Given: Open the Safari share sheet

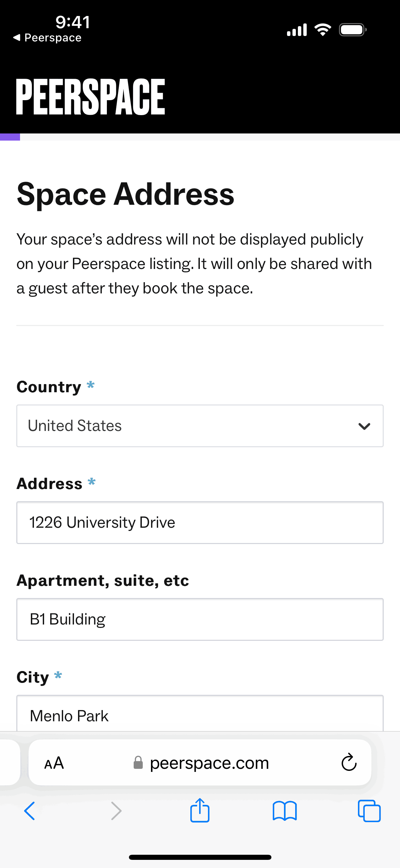Looking at the screenshot, I should point(200,810).
